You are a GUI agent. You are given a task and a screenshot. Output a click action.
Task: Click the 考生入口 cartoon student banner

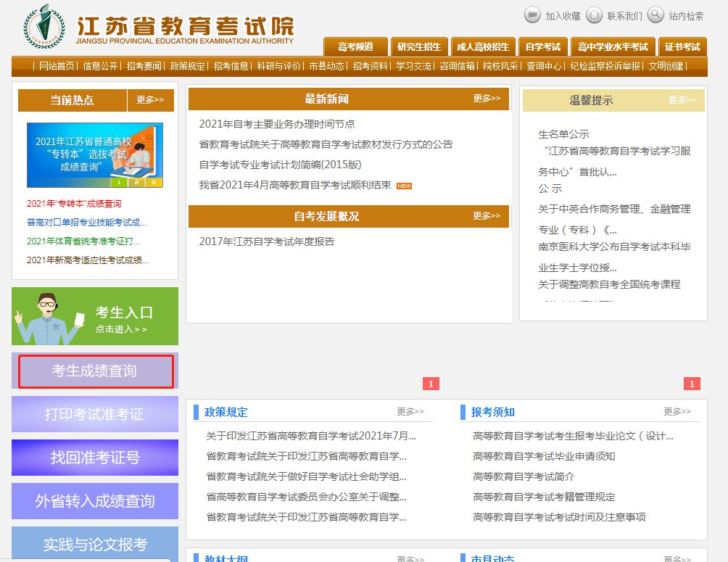click(94, 317)
